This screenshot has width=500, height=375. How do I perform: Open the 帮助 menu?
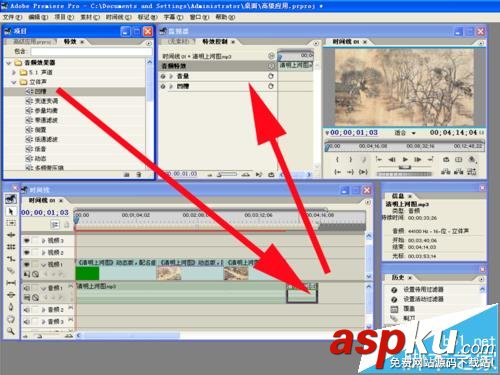225,17
